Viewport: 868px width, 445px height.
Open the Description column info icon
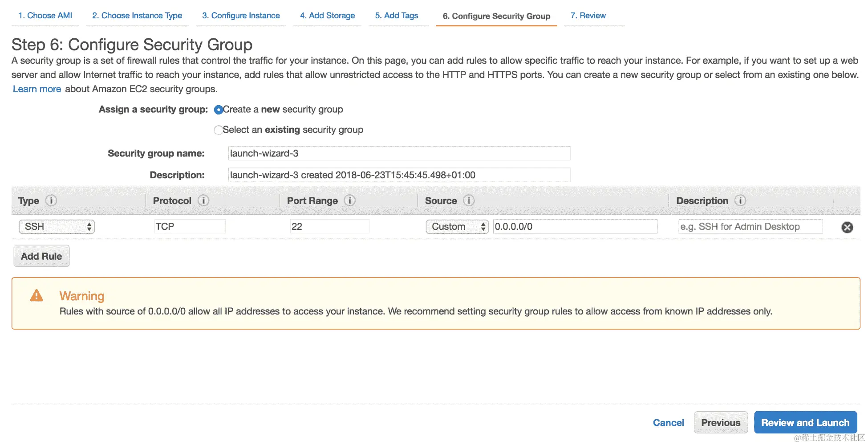(740, 200)
